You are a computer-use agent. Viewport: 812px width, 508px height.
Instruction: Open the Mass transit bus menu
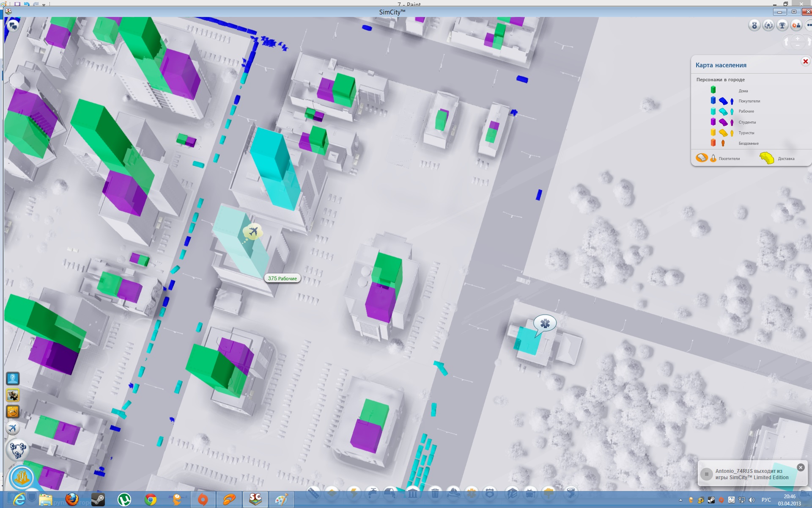click(530, 493)
